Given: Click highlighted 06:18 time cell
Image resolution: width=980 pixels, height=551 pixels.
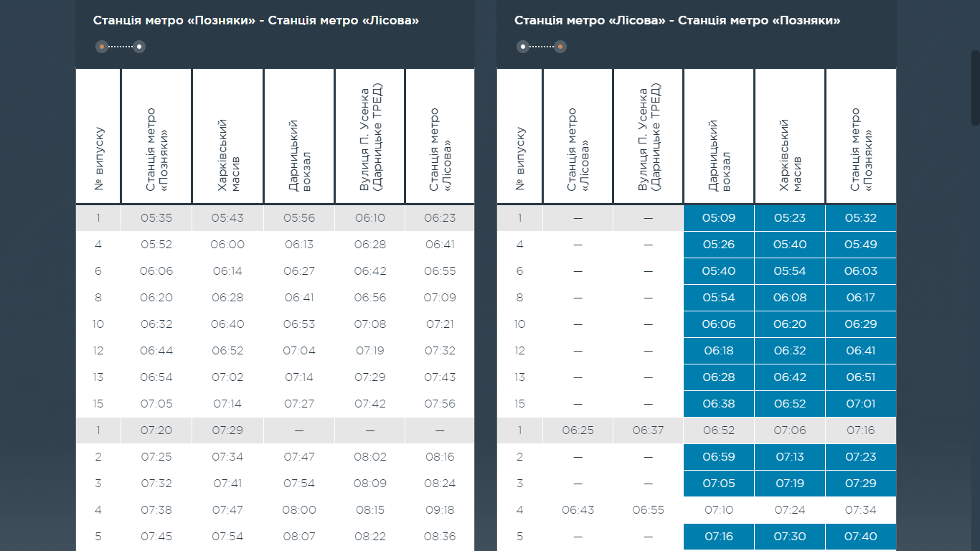Looking at the screenshot, I should [x=719, y=351].
